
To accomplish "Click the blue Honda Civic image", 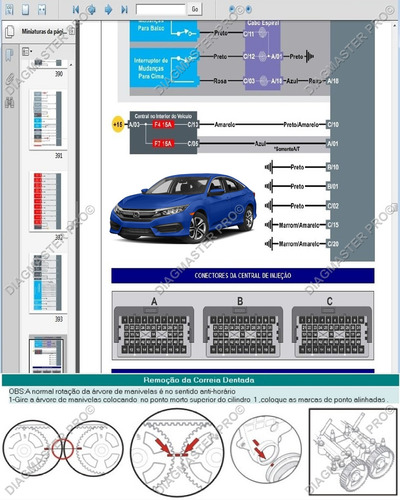I will tap(183, 208).
